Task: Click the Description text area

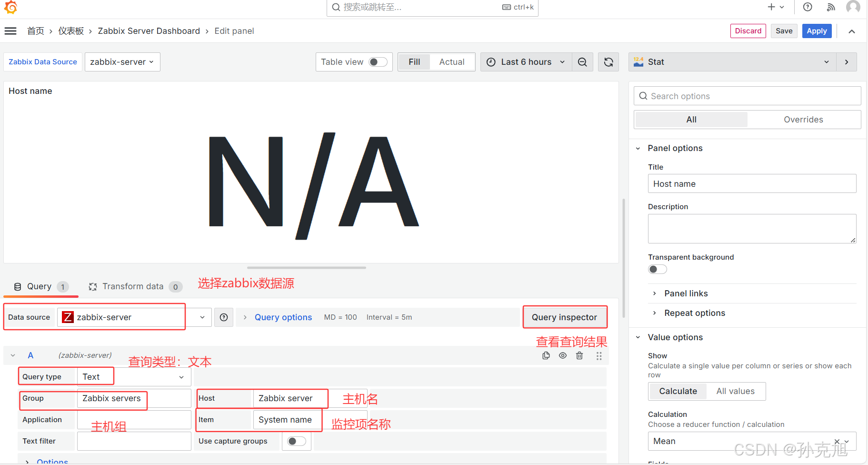Action: 752,229
